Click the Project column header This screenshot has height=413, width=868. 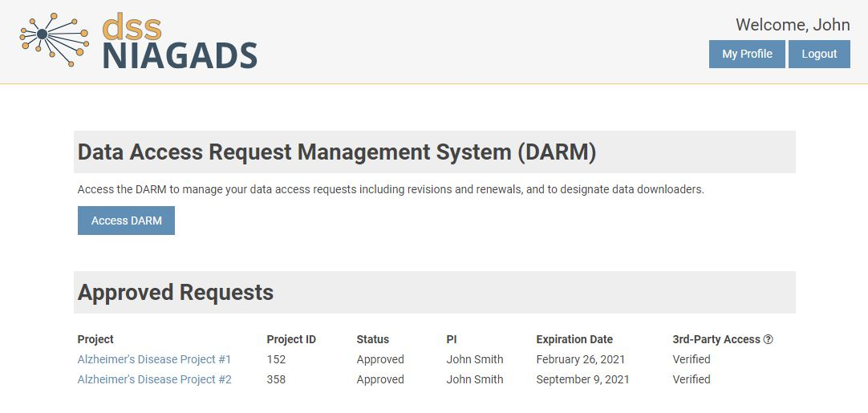(95, 339)
